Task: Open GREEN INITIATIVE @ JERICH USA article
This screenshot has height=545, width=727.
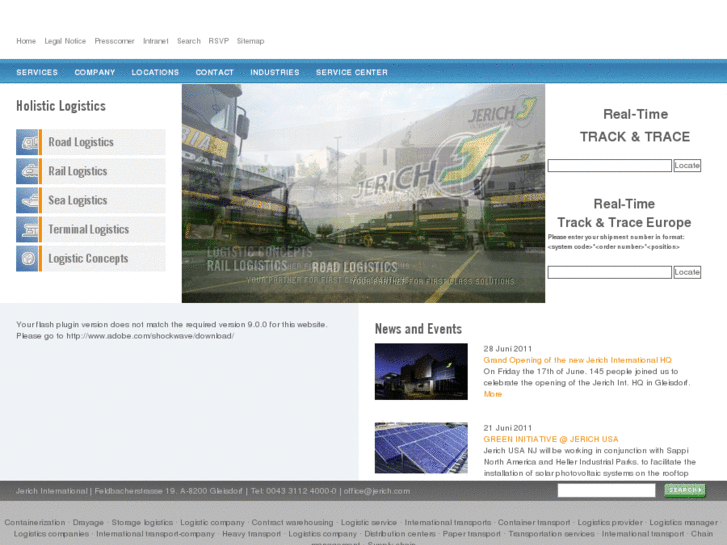Action: pos(551,439)
